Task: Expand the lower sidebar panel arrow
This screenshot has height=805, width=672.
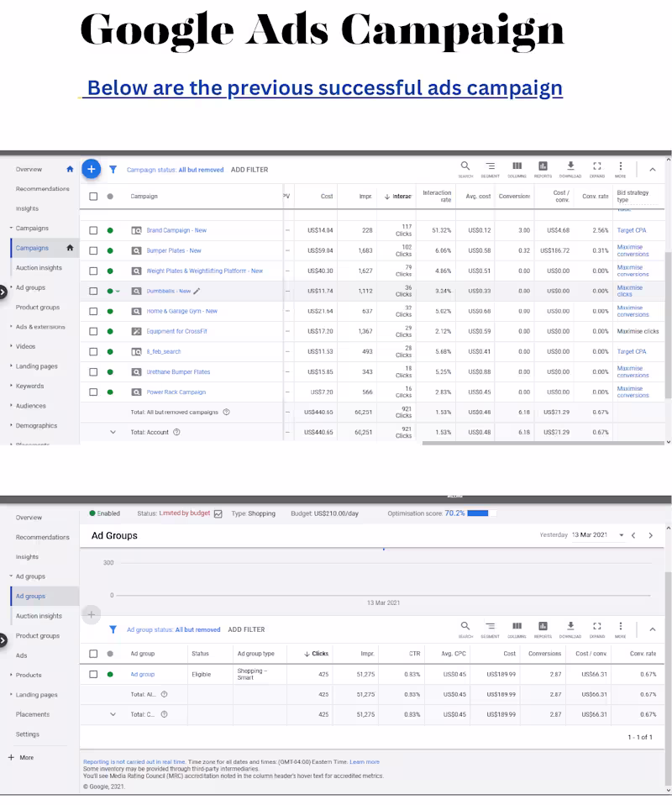Action: click(3, 640)
